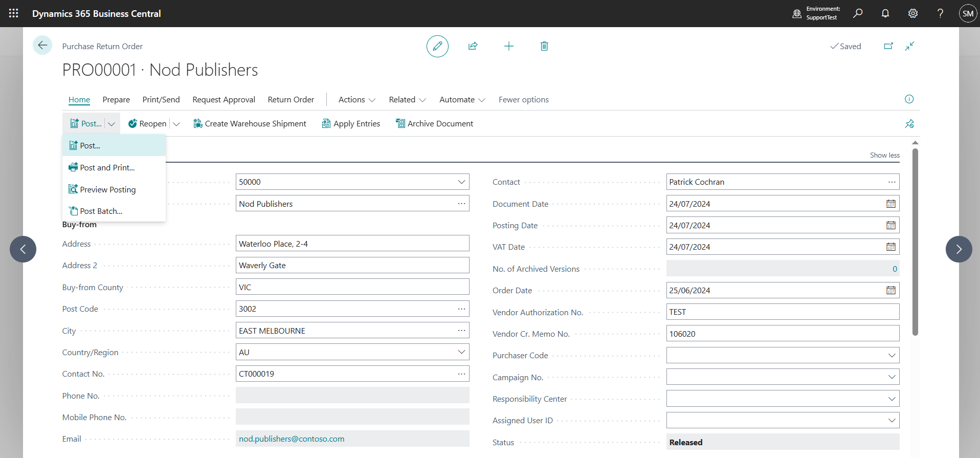This screenshot has height=458, width=980.
Task: Click the share icon
Action: point(473,46)
